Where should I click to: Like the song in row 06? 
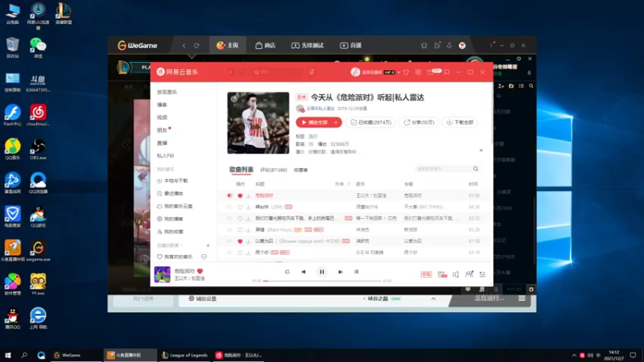point(240,253)
